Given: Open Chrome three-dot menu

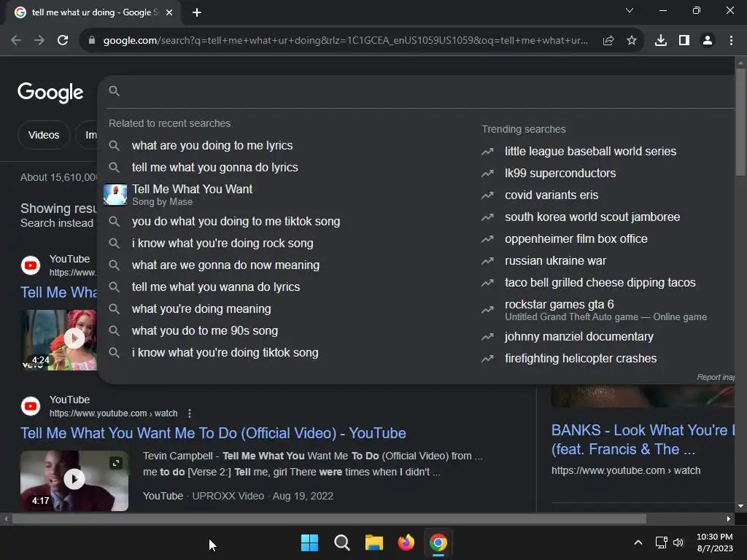Looking at the screenshot, I should (731, 41).
